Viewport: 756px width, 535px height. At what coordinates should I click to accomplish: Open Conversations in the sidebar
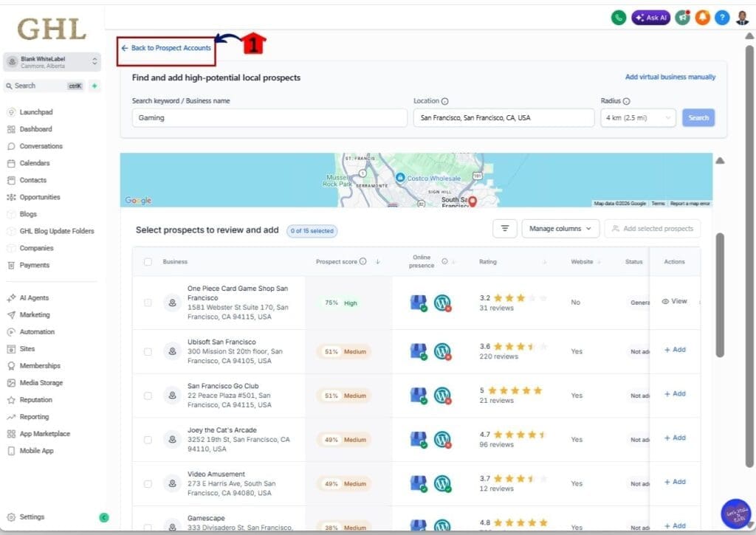[41, 146]
